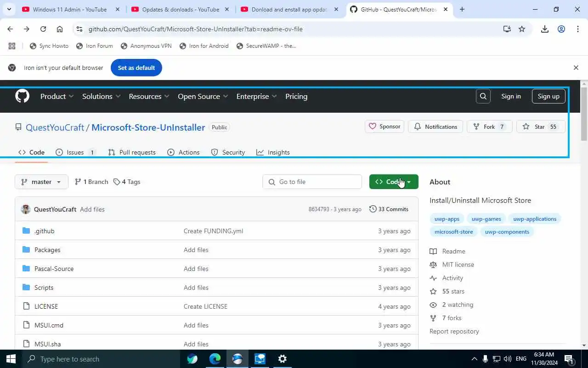
Task: Open the browser profile avatar icon
Action: 561,29
